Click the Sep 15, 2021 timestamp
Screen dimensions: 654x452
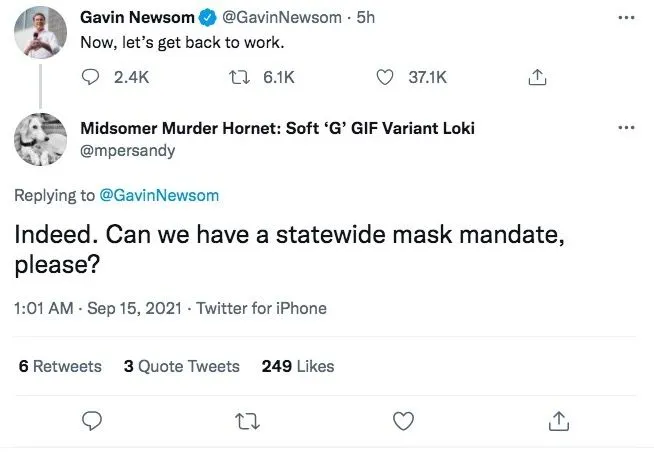click(135, 308)
